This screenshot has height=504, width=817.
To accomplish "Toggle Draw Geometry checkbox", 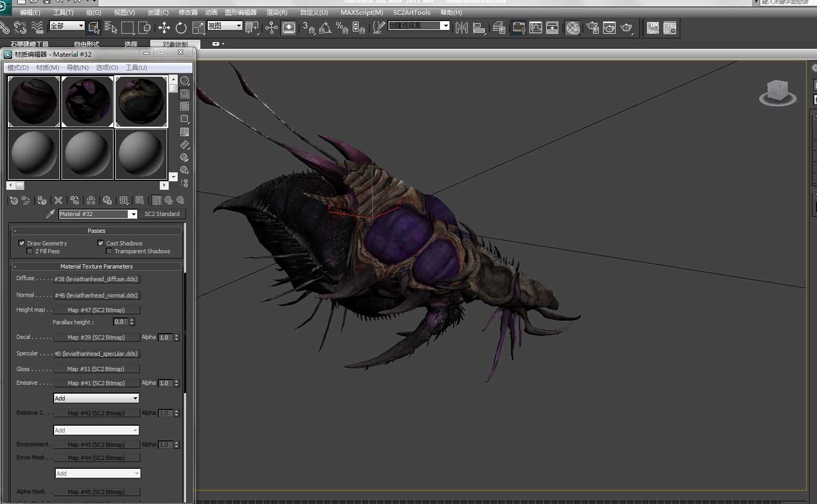I will 22,243.
